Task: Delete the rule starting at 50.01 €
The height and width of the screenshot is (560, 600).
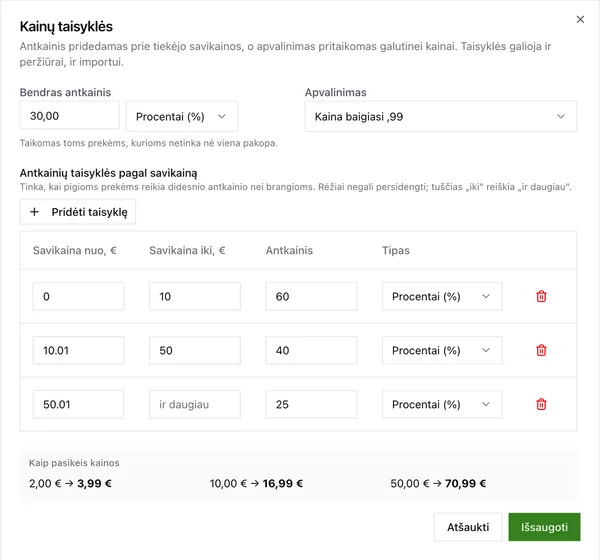Action: point(541,404)
